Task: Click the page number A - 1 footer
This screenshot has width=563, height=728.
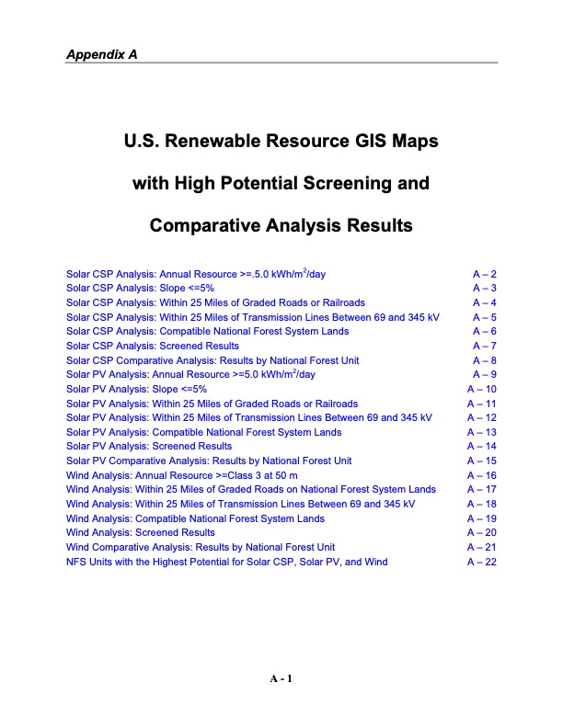Action: tap(281, 678)
